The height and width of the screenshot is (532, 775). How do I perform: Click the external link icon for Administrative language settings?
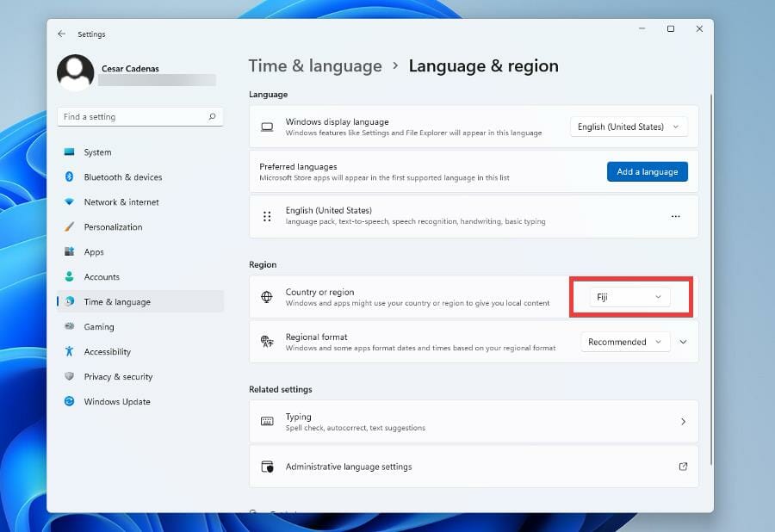pos(683,467)
